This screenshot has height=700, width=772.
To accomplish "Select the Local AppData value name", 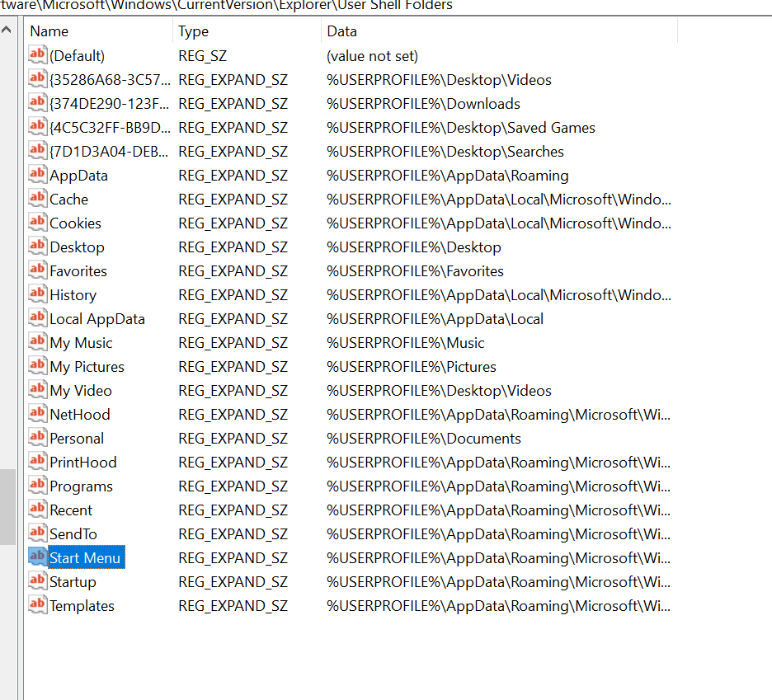I will click(97, 319).
